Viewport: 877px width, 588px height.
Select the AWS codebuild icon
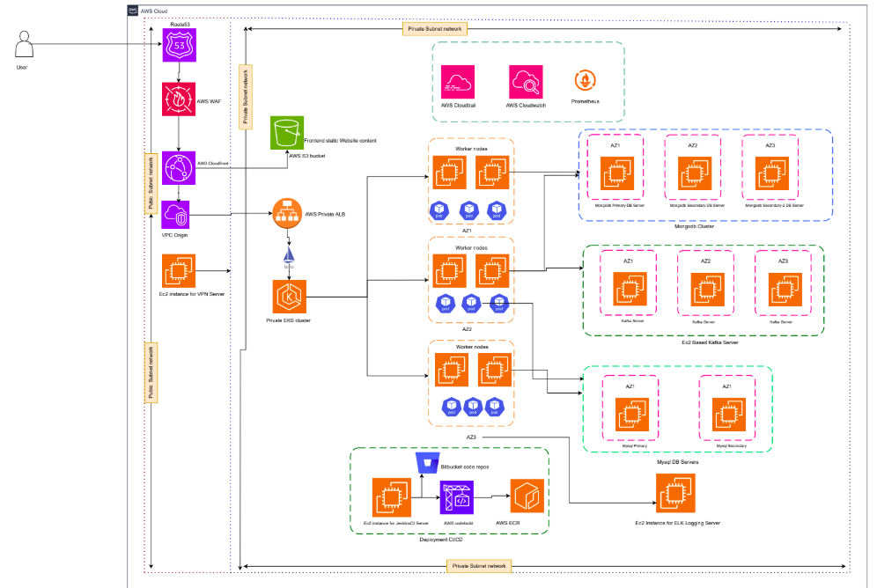click(x=456, y=497)
